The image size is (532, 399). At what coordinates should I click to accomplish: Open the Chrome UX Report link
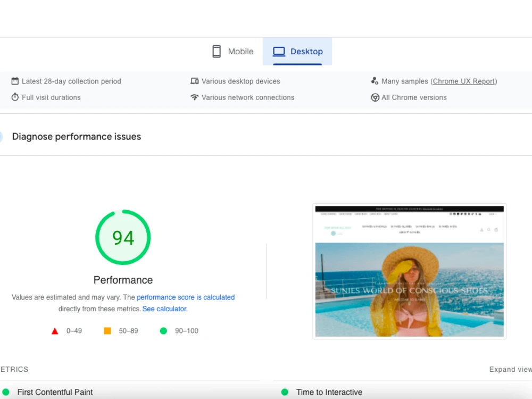464,81
